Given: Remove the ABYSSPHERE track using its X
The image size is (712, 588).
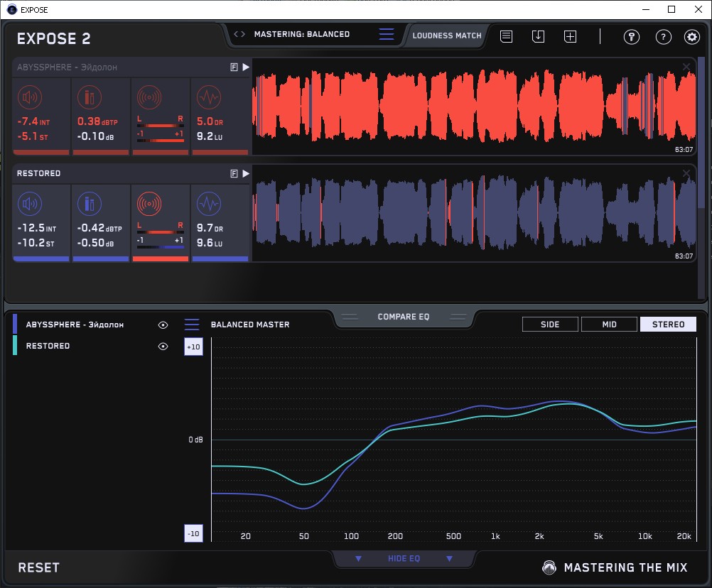Looking at the screenshot, I should click(686, 67).
